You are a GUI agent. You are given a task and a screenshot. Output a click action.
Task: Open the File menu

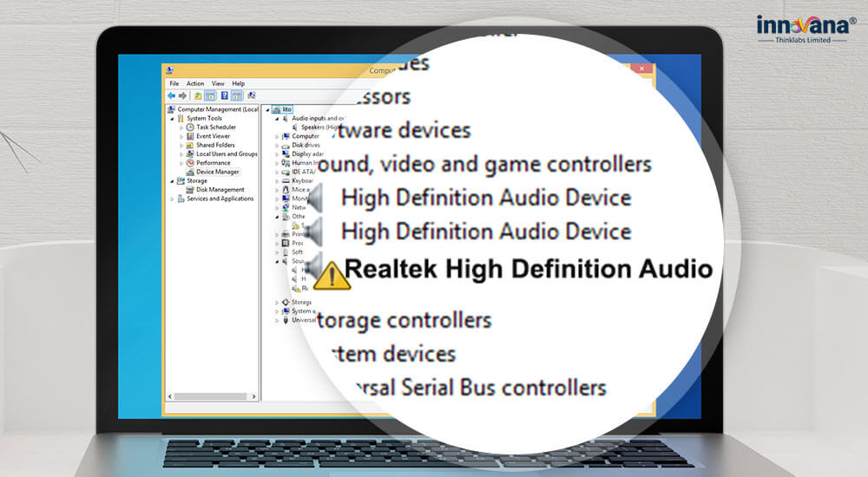pyautogui.click(x=174, y=83)
